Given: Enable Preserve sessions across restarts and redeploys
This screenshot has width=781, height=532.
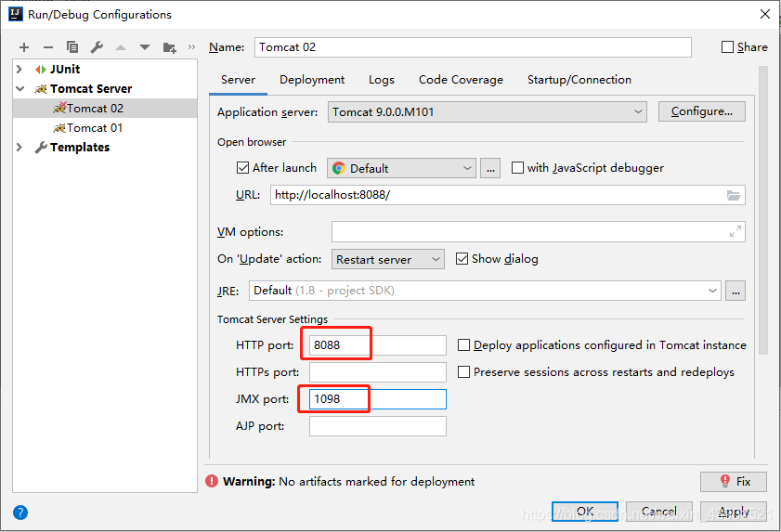Looking at the screenshot, I should point(463,371).
